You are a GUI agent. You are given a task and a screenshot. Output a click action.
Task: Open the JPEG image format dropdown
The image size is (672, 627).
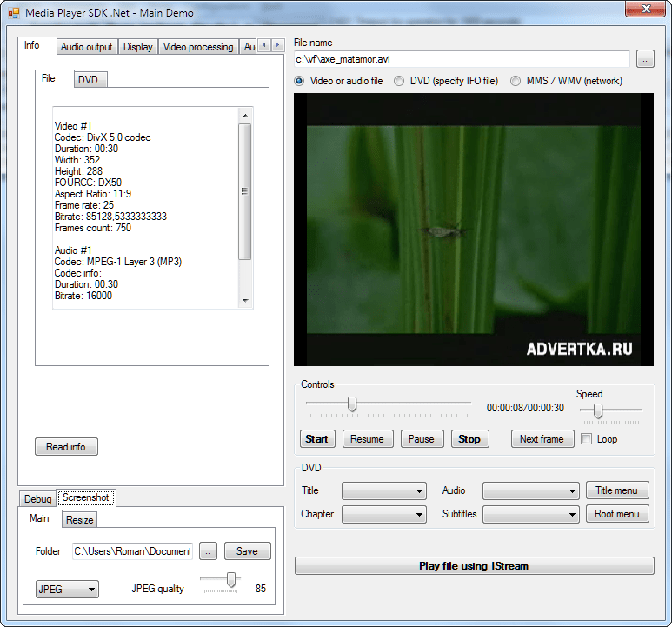pos(67,589)
